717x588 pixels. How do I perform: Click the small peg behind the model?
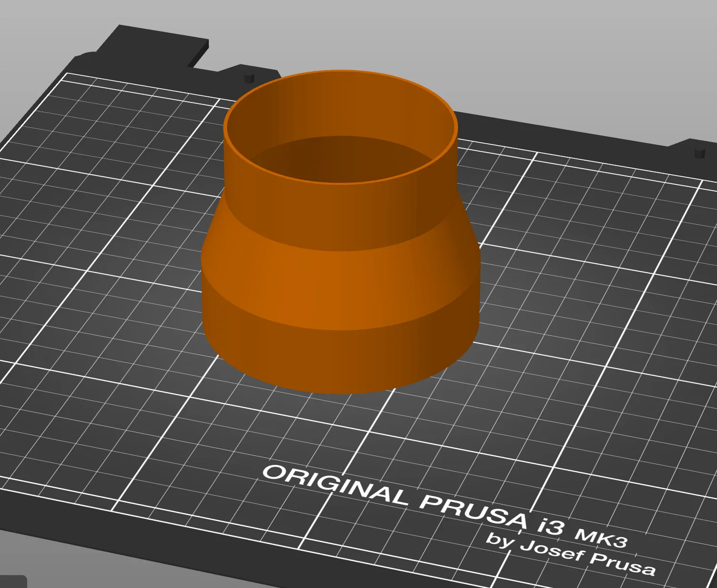coord(249,78)
